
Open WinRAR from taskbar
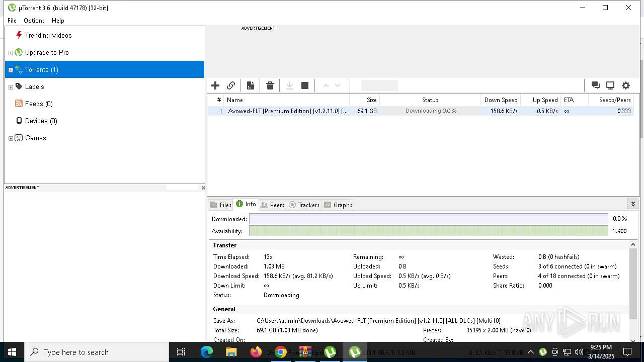(305, 352)
